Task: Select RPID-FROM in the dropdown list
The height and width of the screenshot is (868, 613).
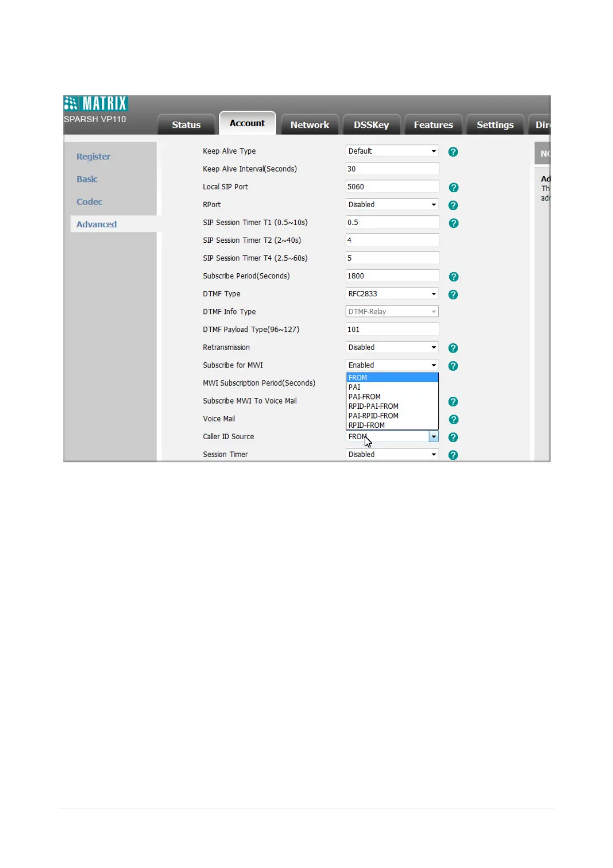Action: tap(392, 425)
